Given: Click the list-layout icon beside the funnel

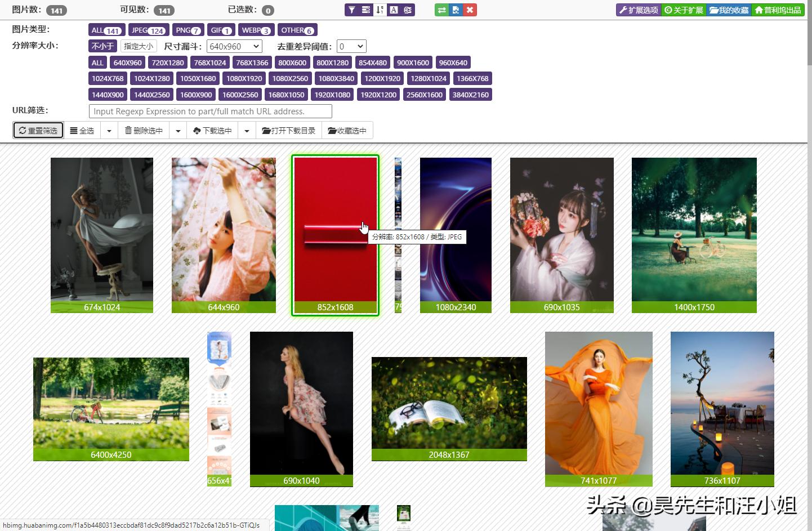Looking at the screenshot, I should pos(366,10).
